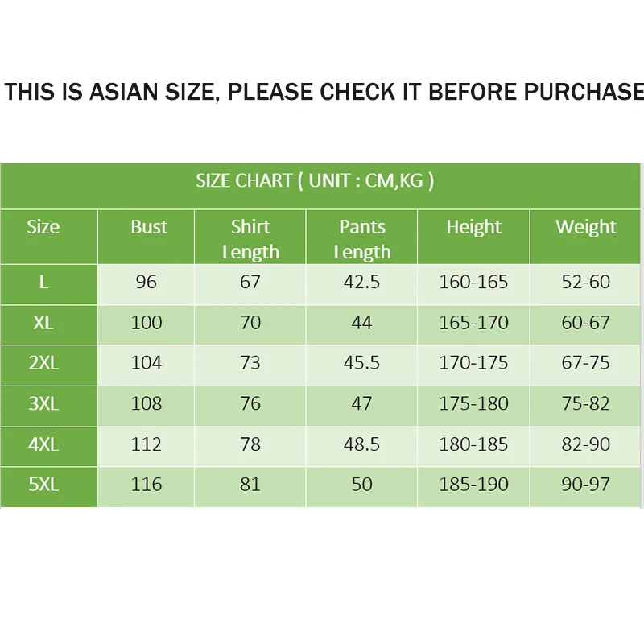Select the 3XL size row label
Viewport: 644px width, 644px height.
(x=43, y=403)
